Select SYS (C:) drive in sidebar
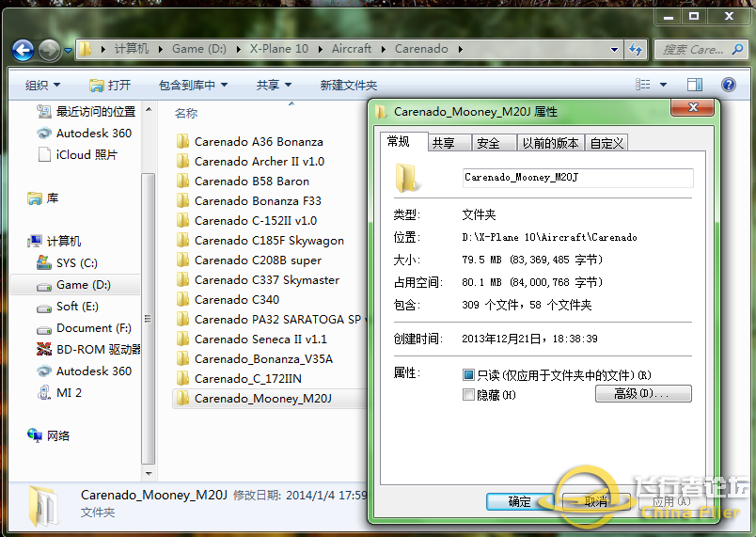Image resolution: width=756 pixels, height=537 pixels. click(75, 263)
